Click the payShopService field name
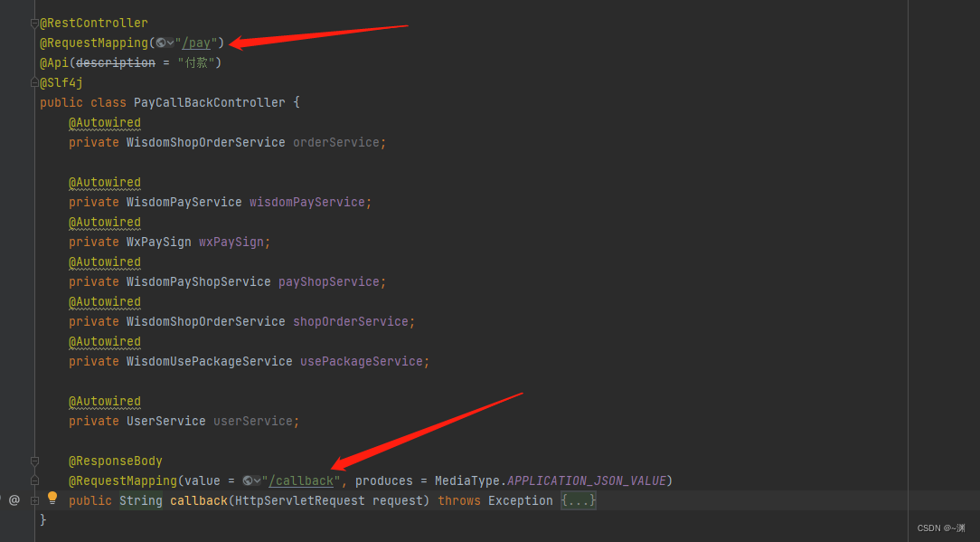This screenshot has width=980, height=542. pos(329,281)
